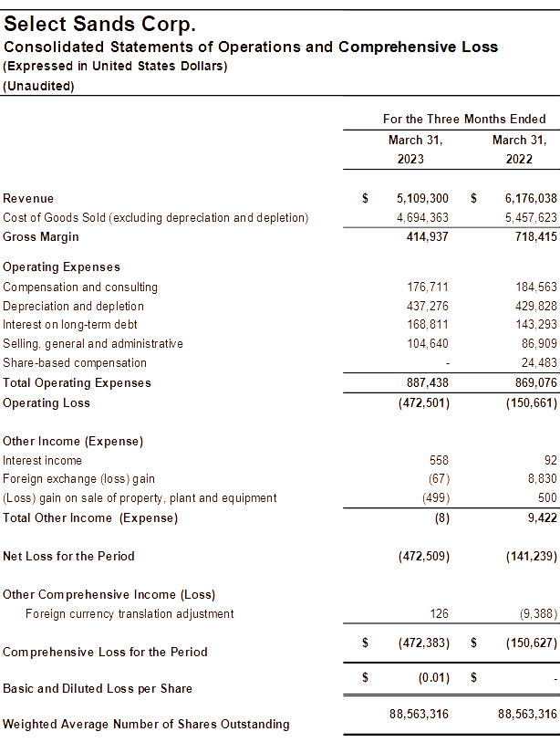The width and height of the screenshot is (560, 742).
Task: Select 'Total Operating Expenses' row label
Action: [78, 382]
